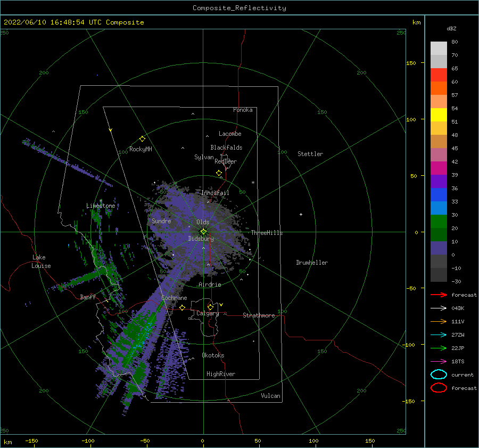Click the Okotoks label

click(x=213, y=355)
